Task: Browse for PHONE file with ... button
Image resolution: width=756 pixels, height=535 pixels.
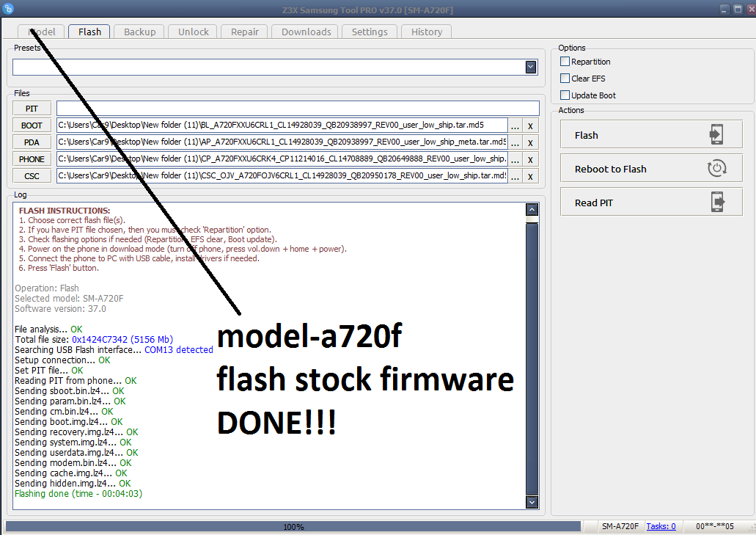Action: [515, 160]
